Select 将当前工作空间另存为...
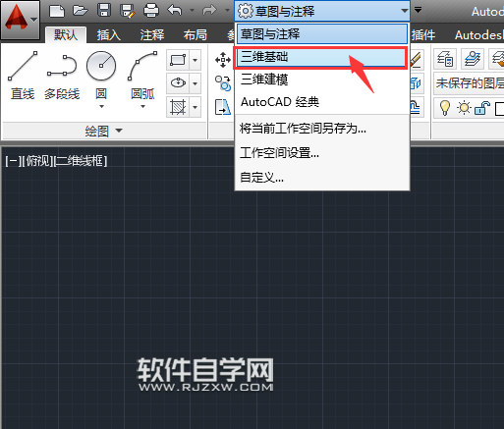504x429 pixels. 322,129
